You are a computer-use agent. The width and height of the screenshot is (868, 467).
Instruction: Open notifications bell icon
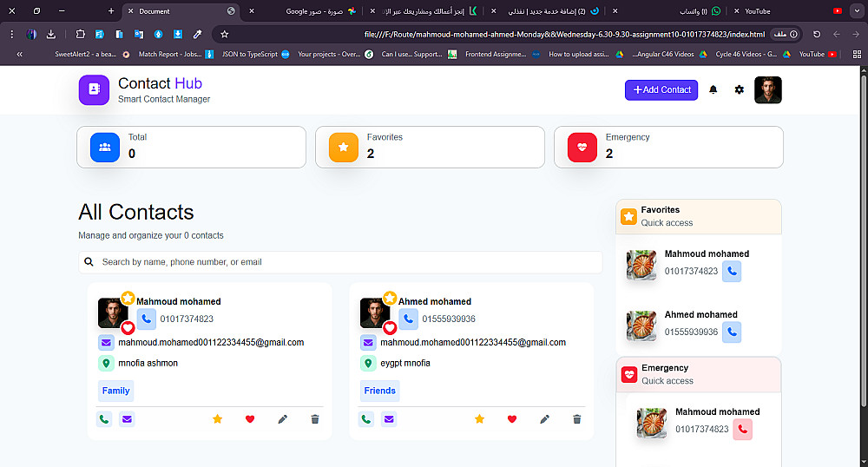(x=713, y=89)
